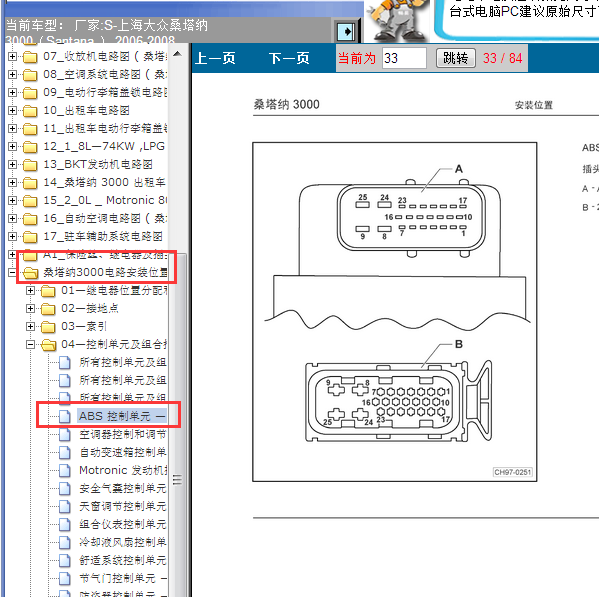Viewport: 599px width, 597px height.
Task: Open the 08_空调系统电路图 label
Action: point(105,74)
